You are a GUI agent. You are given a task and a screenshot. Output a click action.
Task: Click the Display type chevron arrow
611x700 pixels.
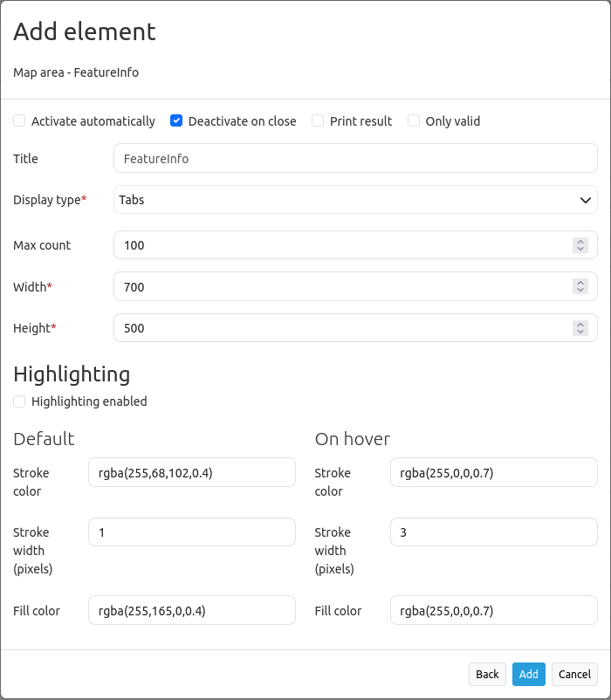click(585, 200)
